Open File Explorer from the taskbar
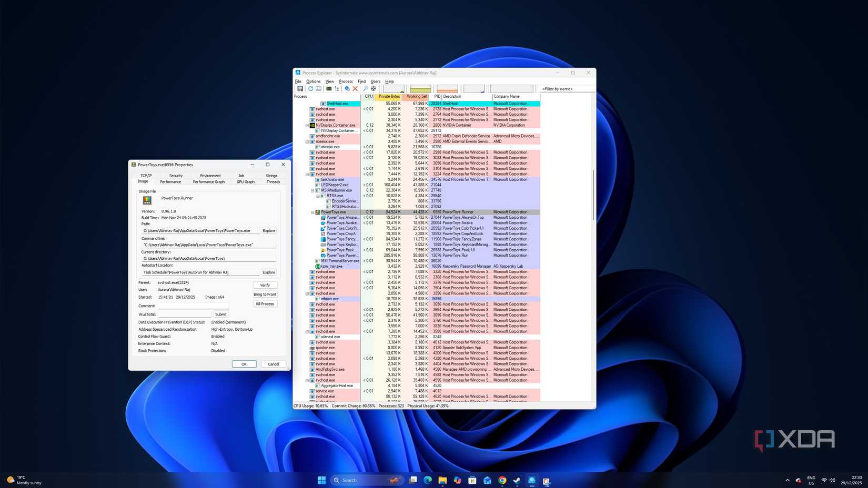Screen dimensions: 868x488 point(442,480)
